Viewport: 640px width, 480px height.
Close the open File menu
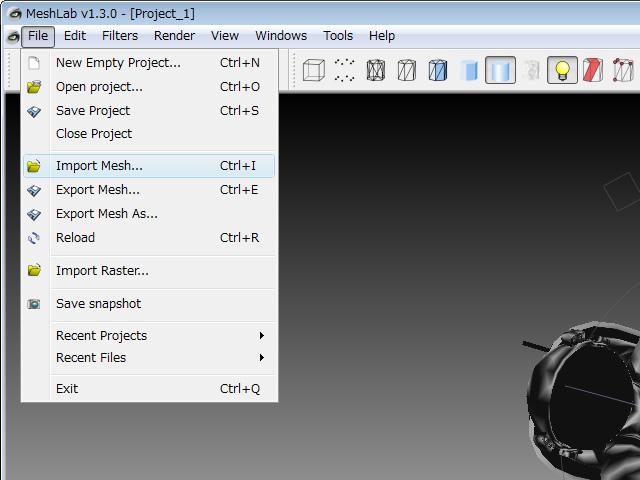[x=38, y=36]
